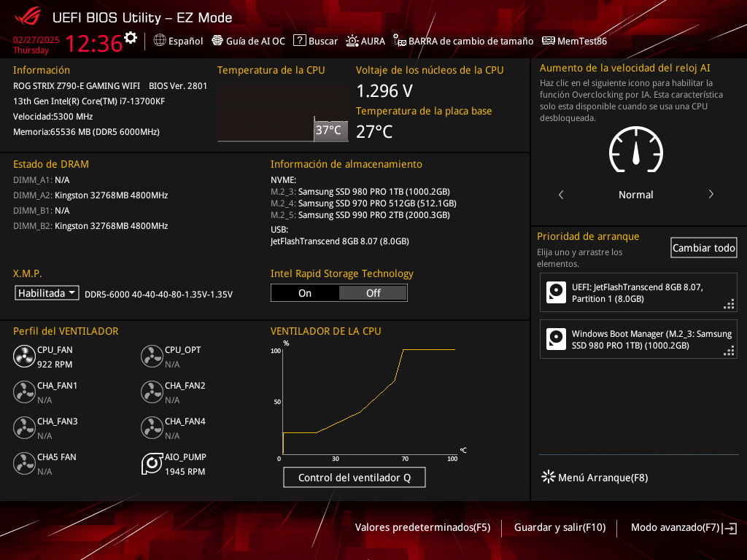Click the DIMM_B2 Kingston 32768MB entry
The image size is (747, 560).
[90, 226]
